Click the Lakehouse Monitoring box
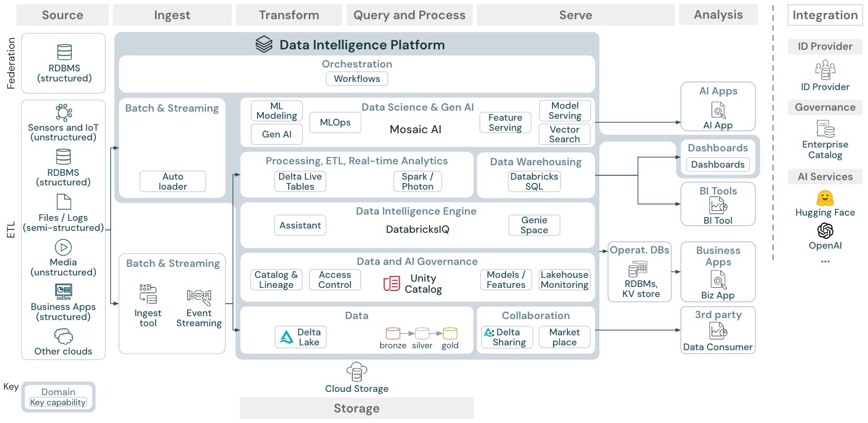Viewport: 868px width, 423px height. 564,280
